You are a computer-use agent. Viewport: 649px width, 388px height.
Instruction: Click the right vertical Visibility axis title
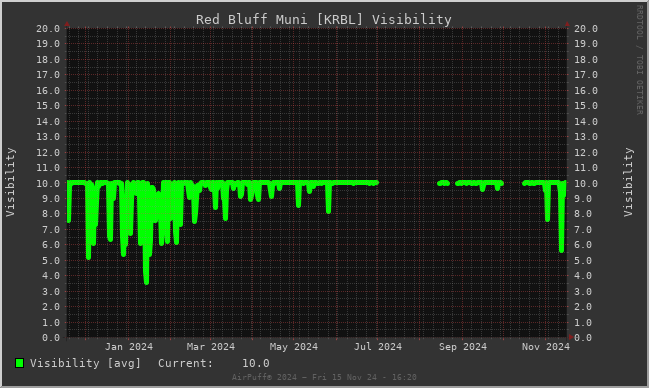coord(628,182)
